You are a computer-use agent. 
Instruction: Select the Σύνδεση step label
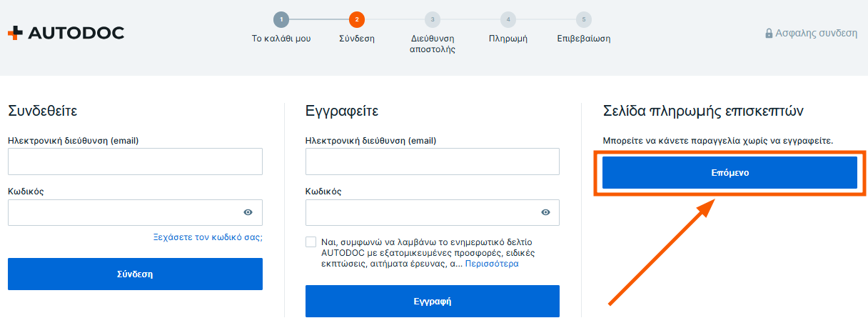[x=357, y=39]
